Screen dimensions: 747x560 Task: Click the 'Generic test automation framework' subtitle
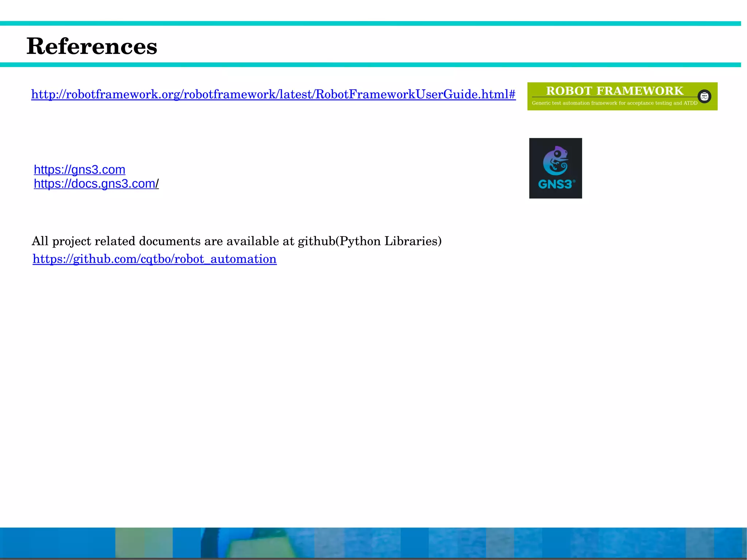[614, 103]
